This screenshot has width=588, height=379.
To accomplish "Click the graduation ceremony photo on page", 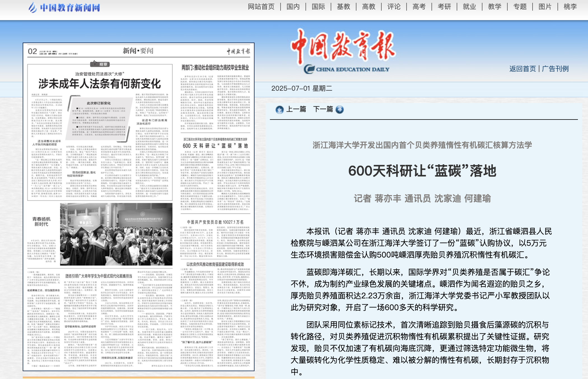I will (116, 234).
